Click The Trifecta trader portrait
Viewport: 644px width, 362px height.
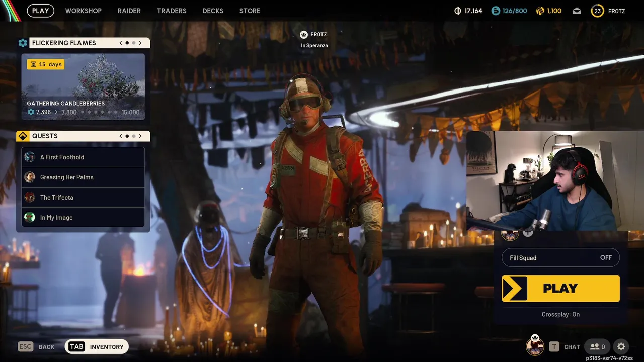click(30, 197)
